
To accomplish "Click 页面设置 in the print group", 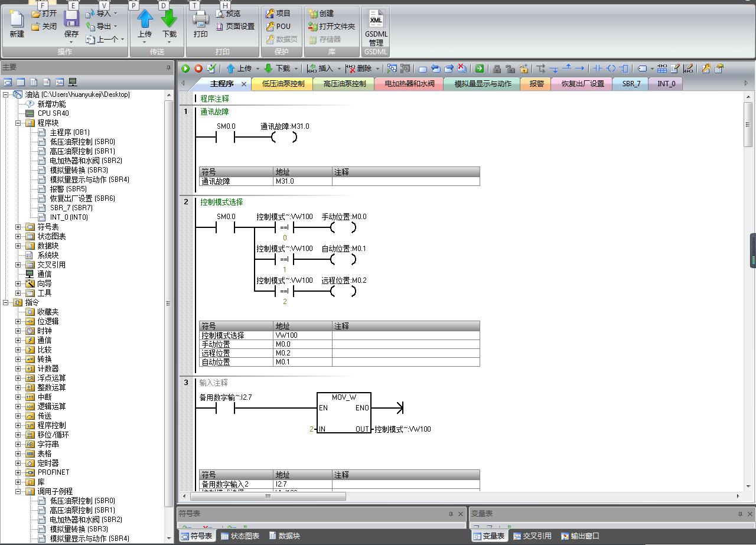I will (235, 26).
